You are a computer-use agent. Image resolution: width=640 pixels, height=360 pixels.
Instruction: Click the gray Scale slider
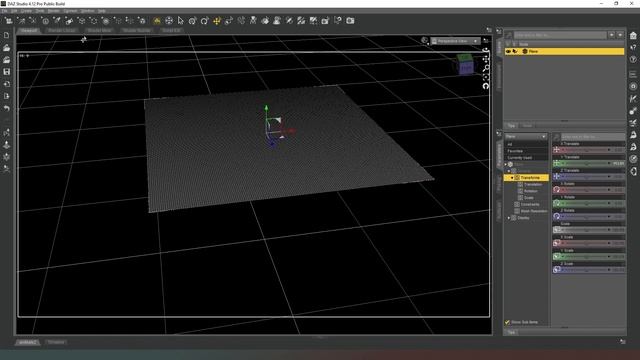(x=589, y=230)
